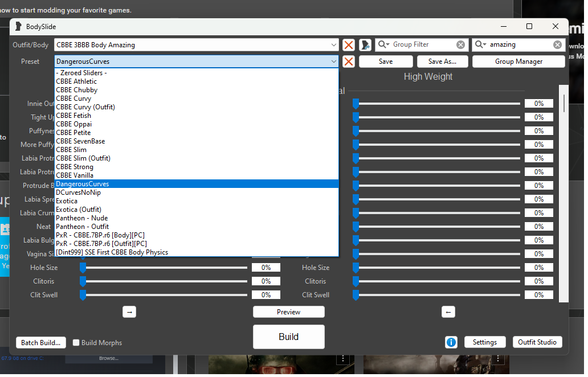Expand the Outfit/Body dropdown list
The image size is (588, 377).
click(333, 45)
